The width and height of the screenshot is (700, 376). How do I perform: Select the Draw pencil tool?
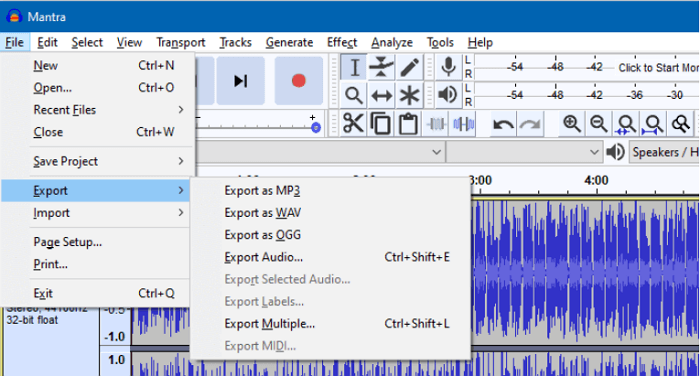[x=409, y=67]
